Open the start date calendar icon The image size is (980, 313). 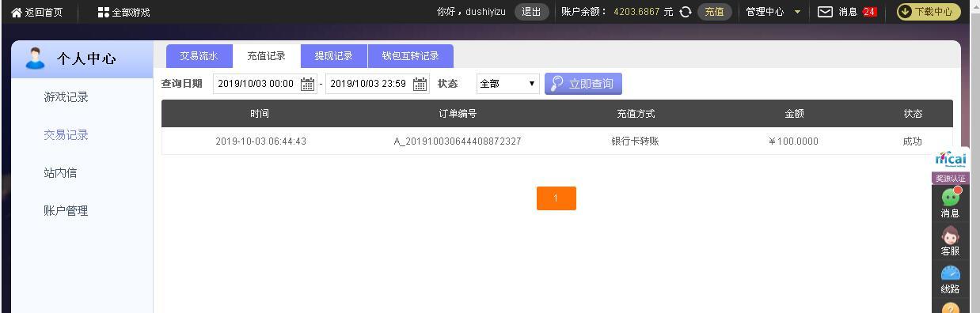coord(308,84)
